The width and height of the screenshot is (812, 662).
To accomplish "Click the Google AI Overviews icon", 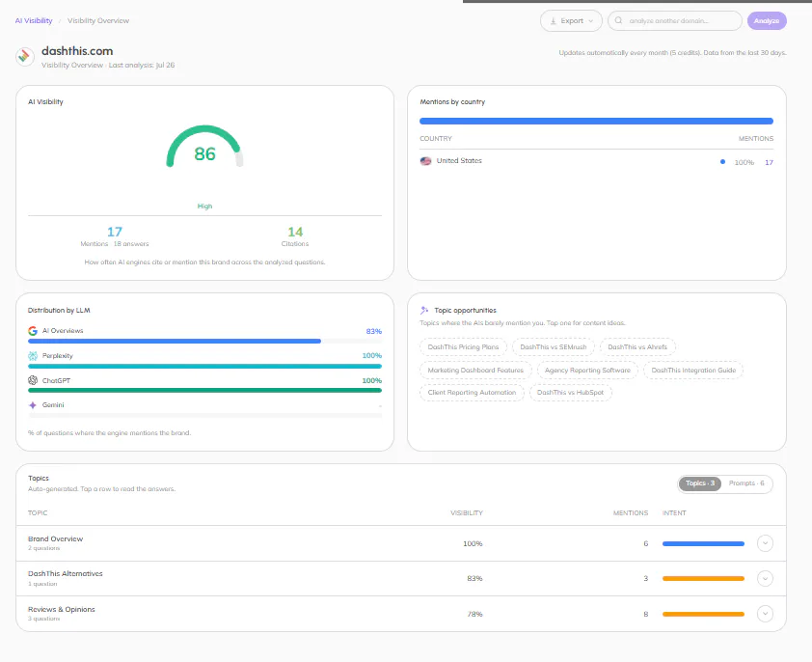I will pos(33,331).
